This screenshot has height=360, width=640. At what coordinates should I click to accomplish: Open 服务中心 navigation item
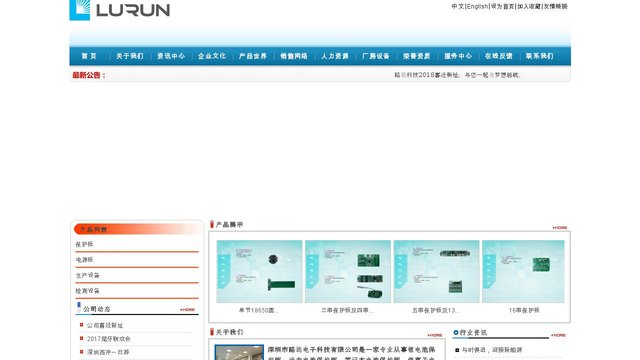pos(458,56)
